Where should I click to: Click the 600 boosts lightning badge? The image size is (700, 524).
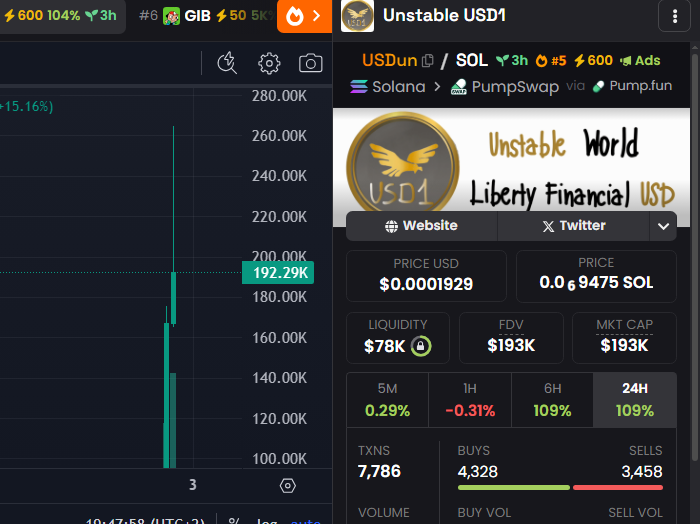pyautogui.click(x=593, y=60)
